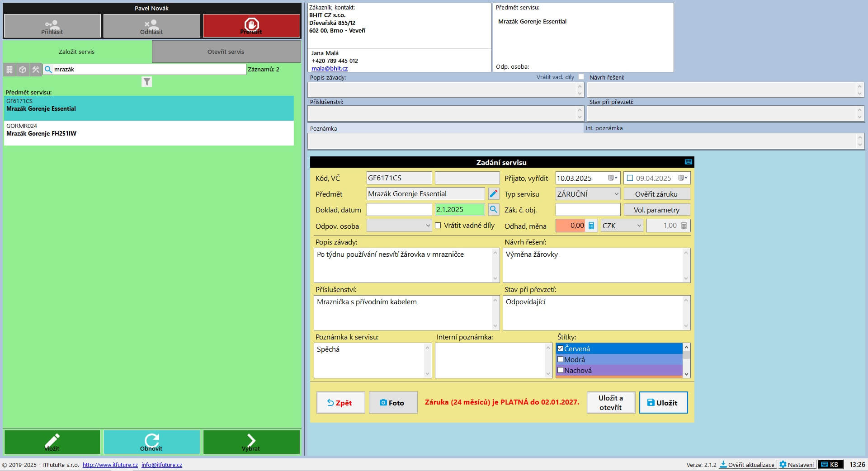Screen dimensions: 868x471
Task: Click the Přihlásit user login button
Action: click(52, 26)
